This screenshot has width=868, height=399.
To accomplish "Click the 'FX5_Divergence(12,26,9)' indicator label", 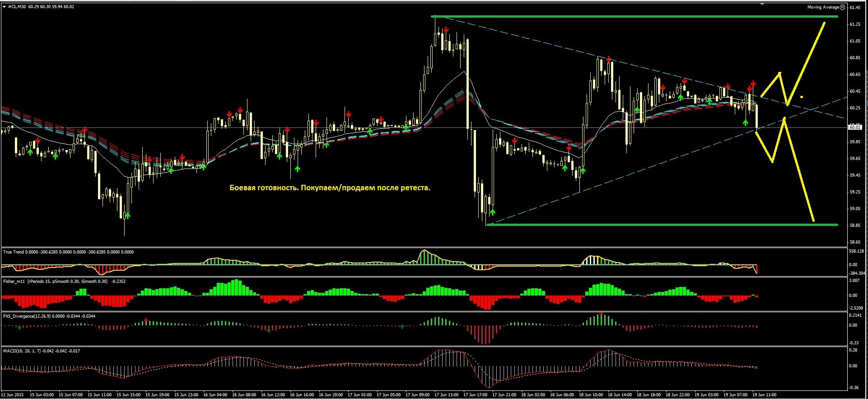I will pyautogui.click(x=28, y=316).
